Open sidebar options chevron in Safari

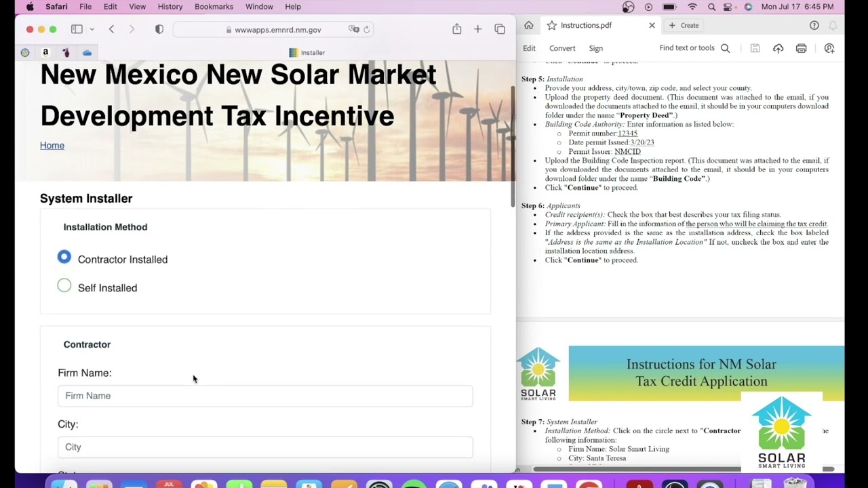tap(92, 29)
